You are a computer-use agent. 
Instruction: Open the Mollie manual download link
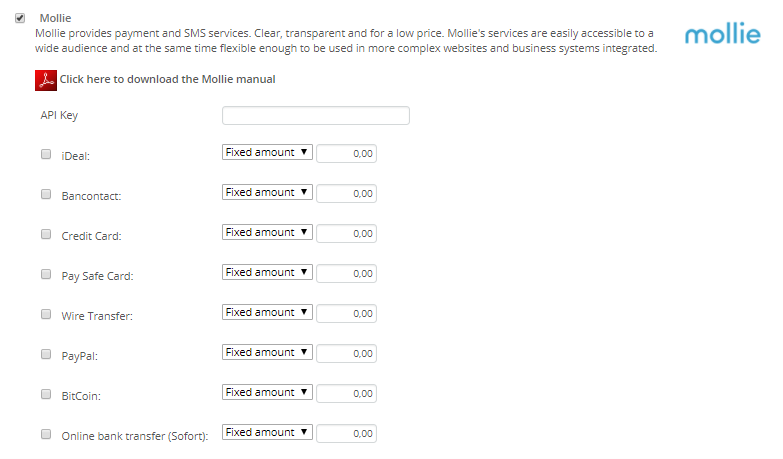tap(167, 79)
